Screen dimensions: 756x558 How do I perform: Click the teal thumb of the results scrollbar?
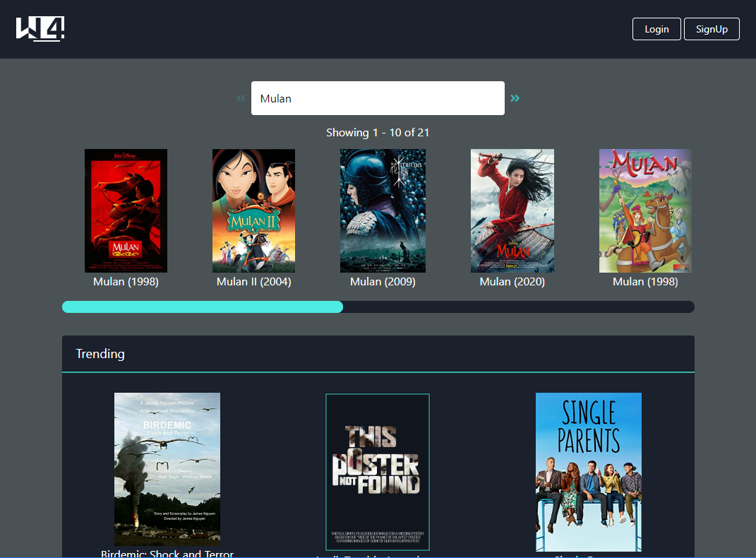[x=203, y=307]
